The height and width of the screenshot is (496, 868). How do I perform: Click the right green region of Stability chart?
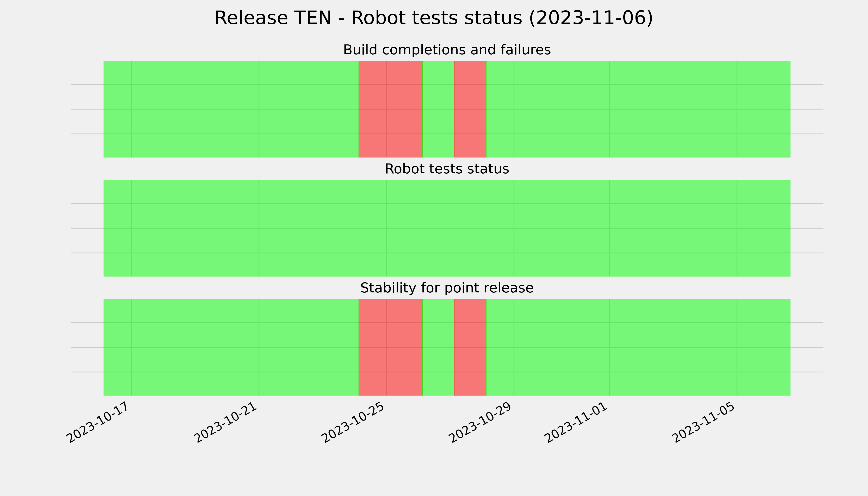pos(638,347)
